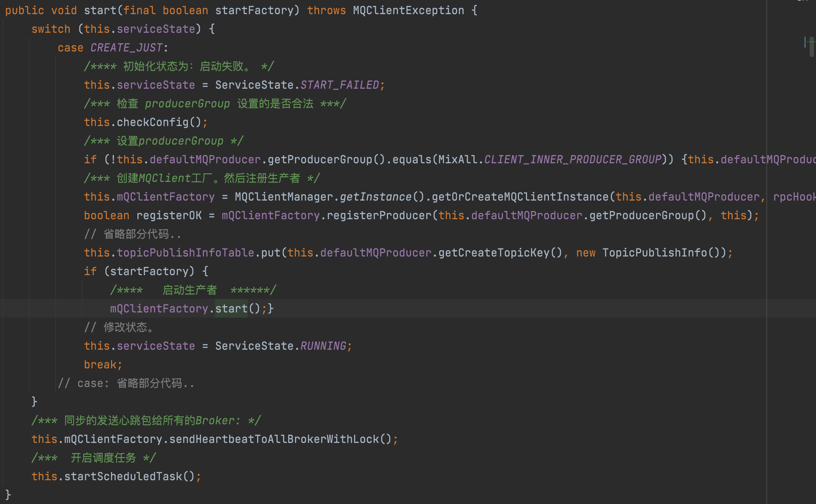Click the TopicPublishInfo constructor call
The image size is (816, 504).
654,253
